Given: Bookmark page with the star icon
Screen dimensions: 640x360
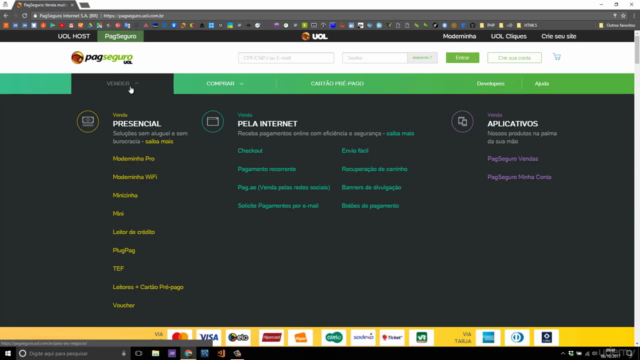Looking at the screenshot, I should click(x=623, y=16).
